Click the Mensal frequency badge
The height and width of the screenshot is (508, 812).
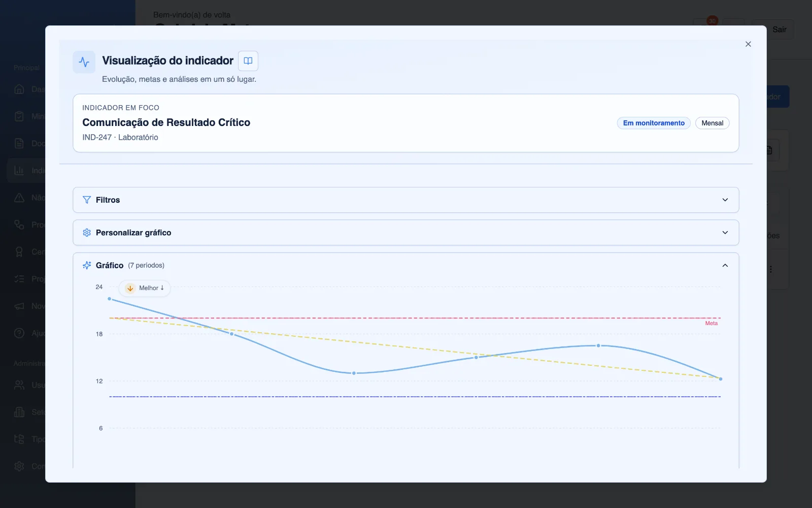point(712,123)
